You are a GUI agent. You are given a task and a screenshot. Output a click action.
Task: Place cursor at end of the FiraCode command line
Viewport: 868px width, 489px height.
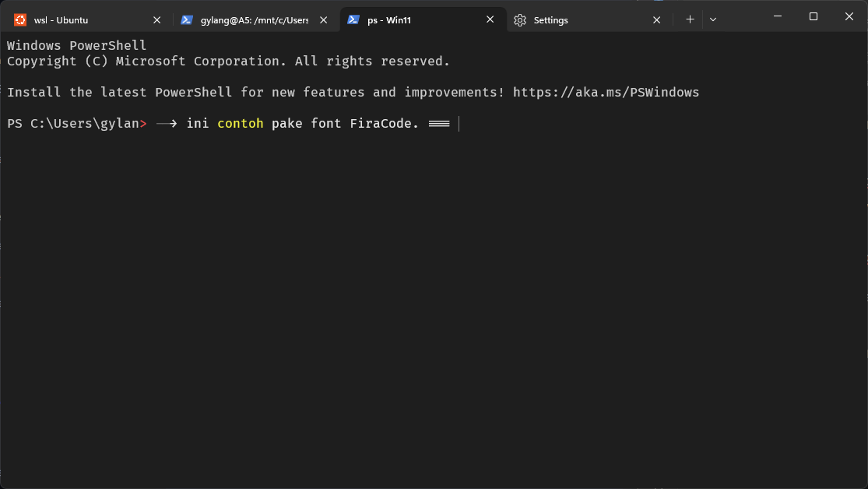point(459,124)
